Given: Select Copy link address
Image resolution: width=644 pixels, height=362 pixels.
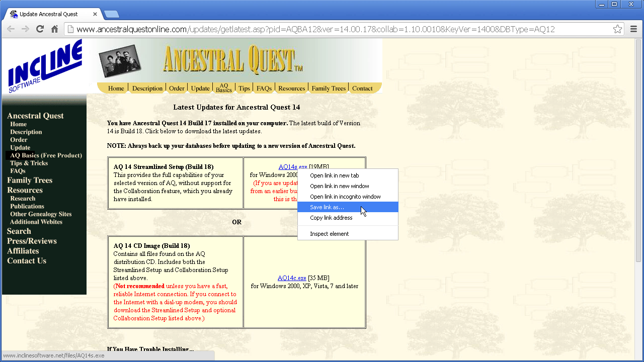Looking at the screenshot, I should click(x=348, y=218).
